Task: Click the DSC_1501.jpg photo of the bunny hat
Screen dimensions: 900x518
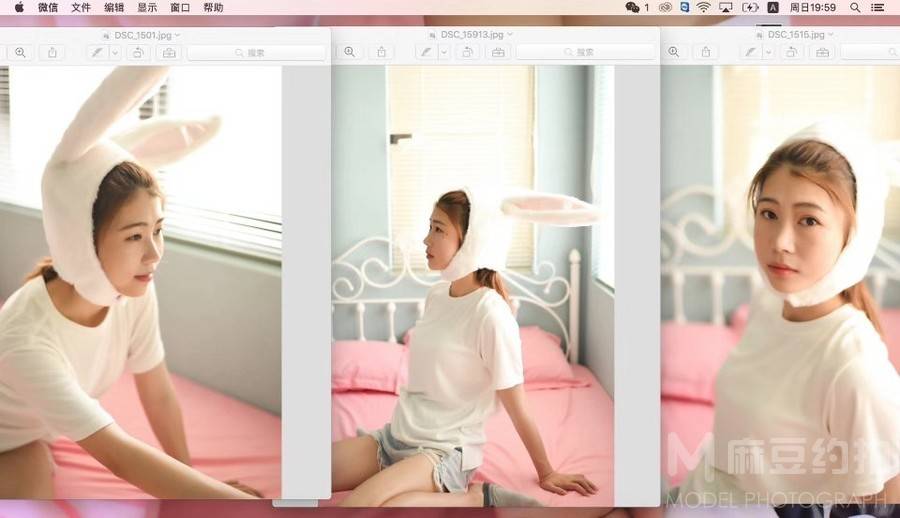Action: coord(141,282)
